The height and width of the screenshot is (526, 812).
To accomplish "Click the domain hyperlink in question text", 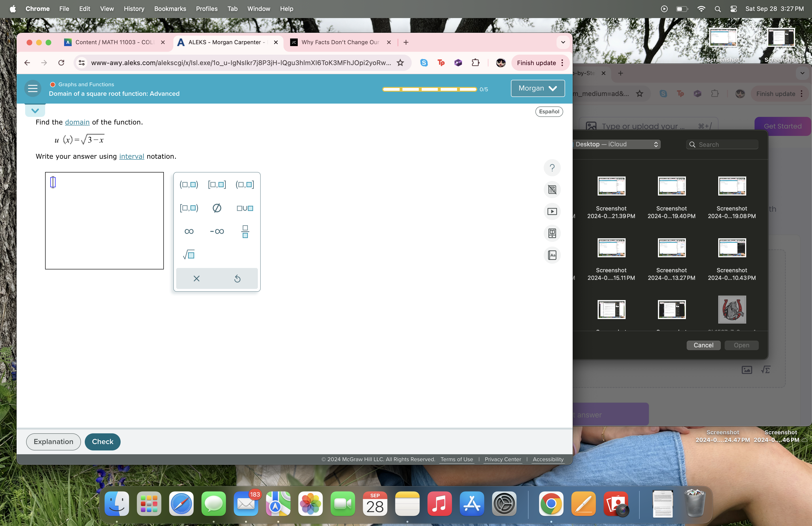I will coord(77,122).
